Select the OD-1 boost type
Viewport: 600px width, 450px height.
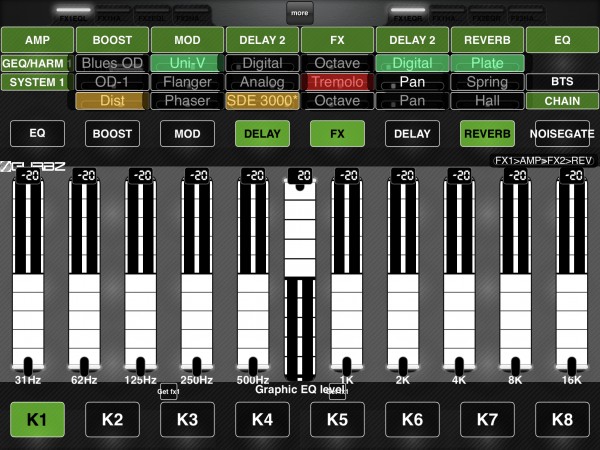tap(112, 82)
